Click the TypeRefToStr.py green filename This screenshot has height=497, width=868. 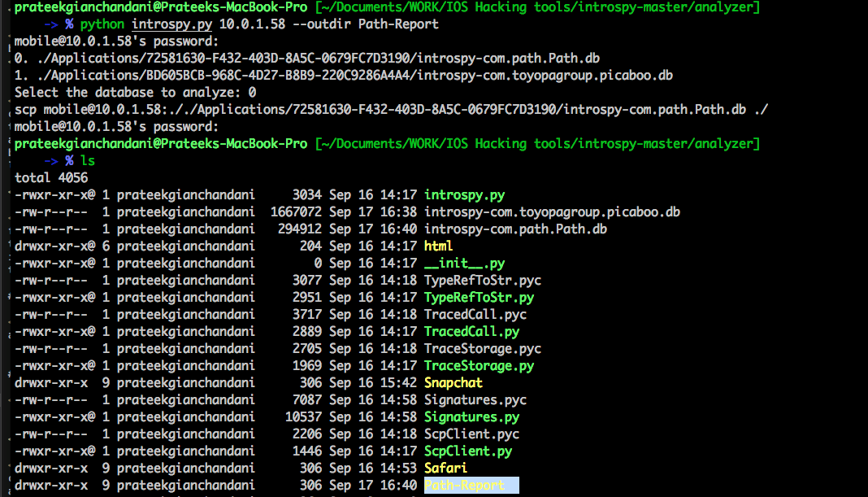tap(479, 297)
